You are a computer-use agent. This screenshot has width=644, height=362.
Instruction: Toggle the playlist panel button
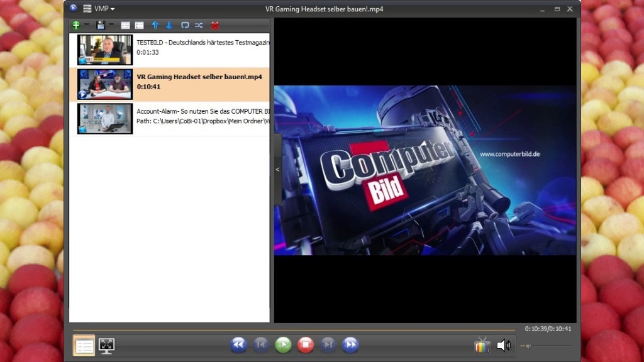[x=84, y=345]
